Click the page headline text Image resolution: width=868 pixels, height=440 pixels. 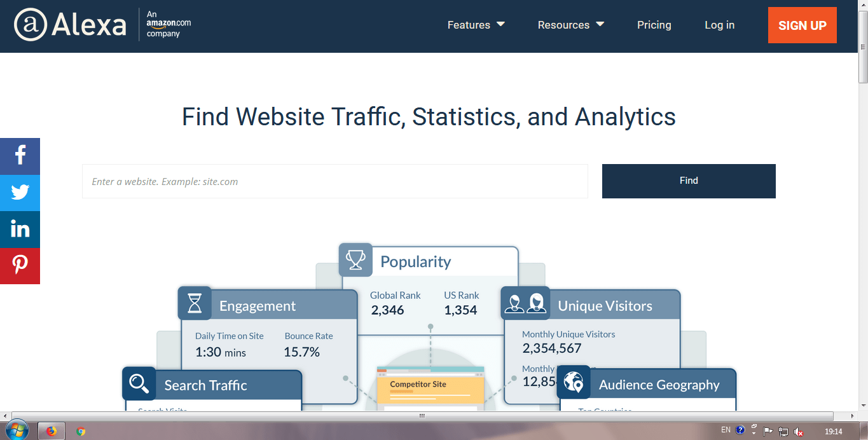pos(429,117)
